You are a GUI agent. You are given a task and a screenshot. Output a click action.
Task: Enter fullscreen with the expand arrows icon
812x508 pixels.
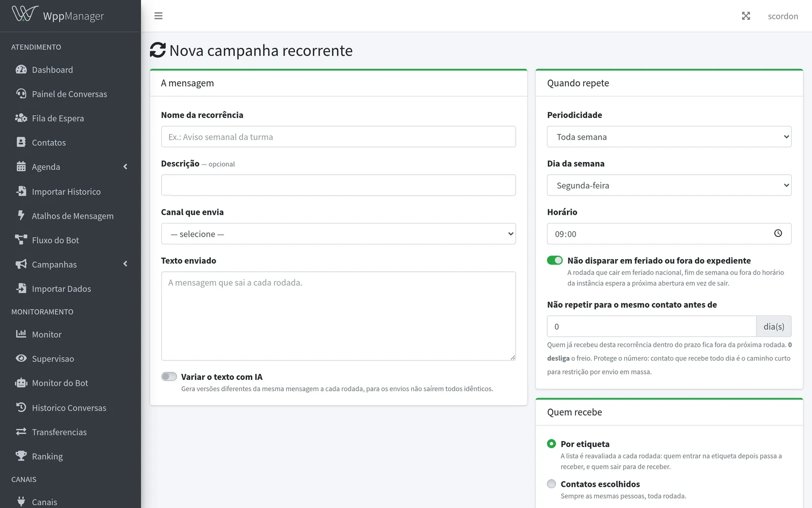[x=746, y=16]
